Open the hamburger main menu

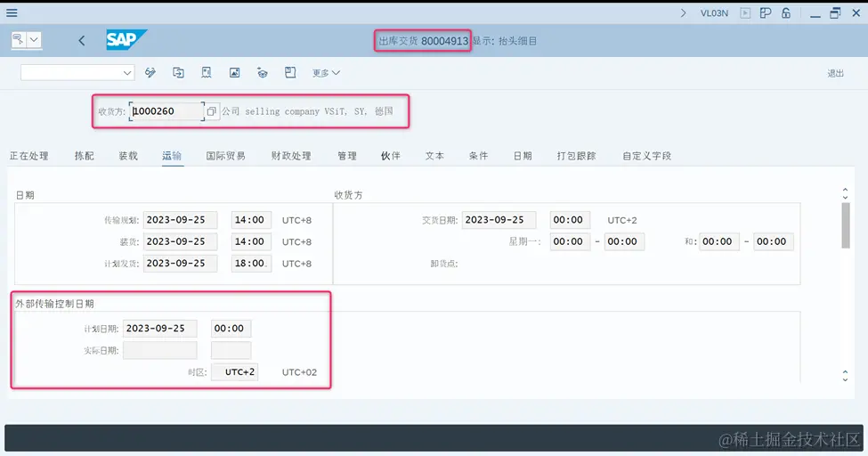[12, 12]
